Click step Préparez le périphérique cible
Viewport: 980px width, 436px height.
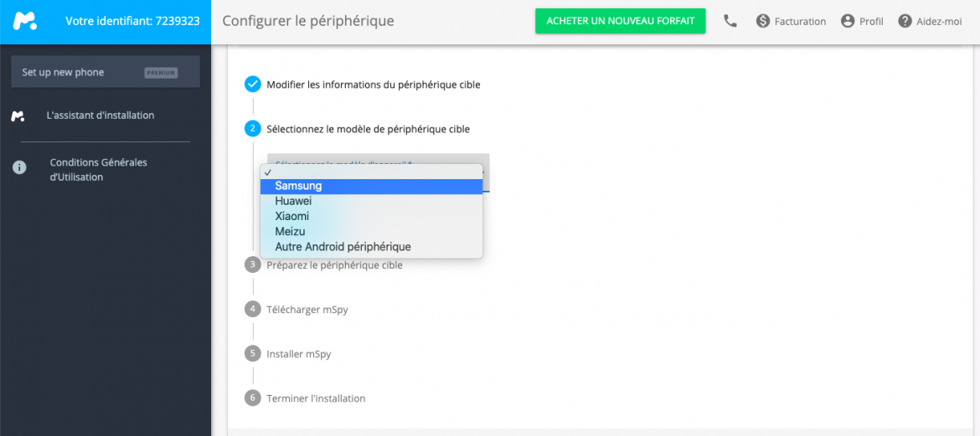tap(334, 264)
